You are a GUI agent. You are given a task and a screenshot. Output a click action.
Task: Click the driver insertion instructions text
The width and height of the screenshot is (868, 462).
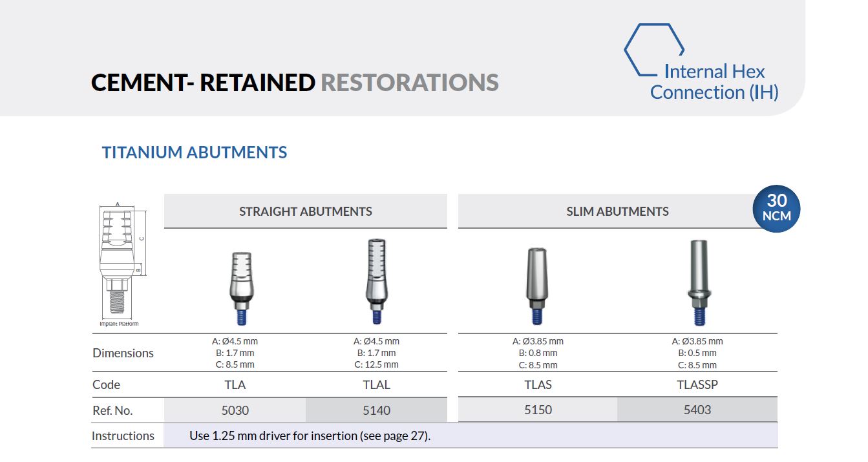(x=310, y=436)
